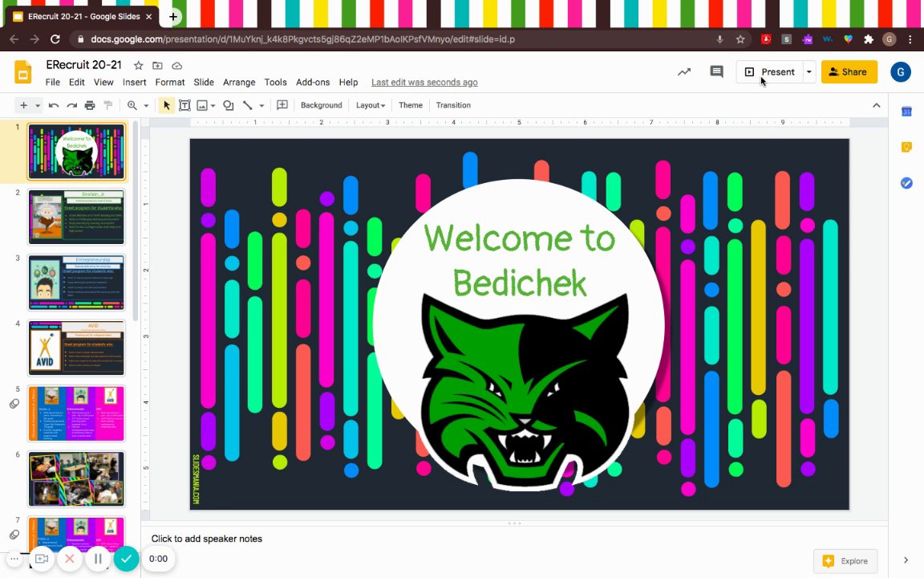Open the Slide menu
Viewport: 924px width, 578px height.
(203, 83)
